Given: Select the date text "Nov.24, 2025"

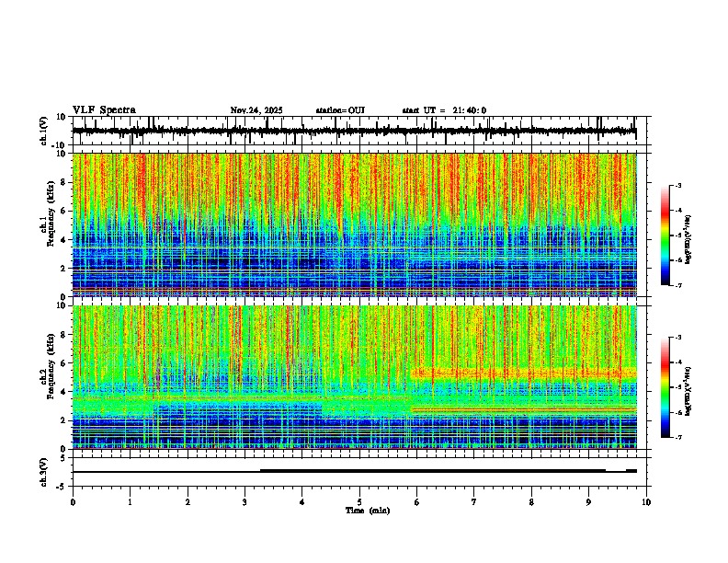Looking at the screenshot, I should [x=256, y=110].
